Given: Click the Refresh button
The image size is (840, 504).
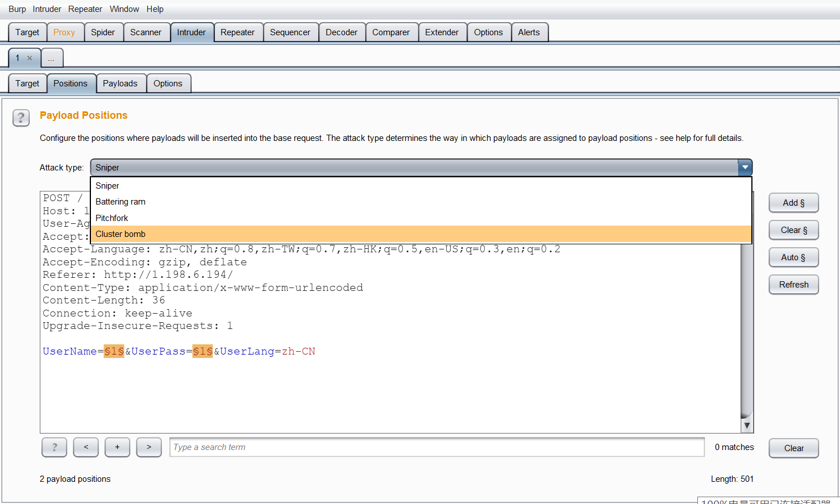Looking at the screenshot, I should (x=793, y=285).
